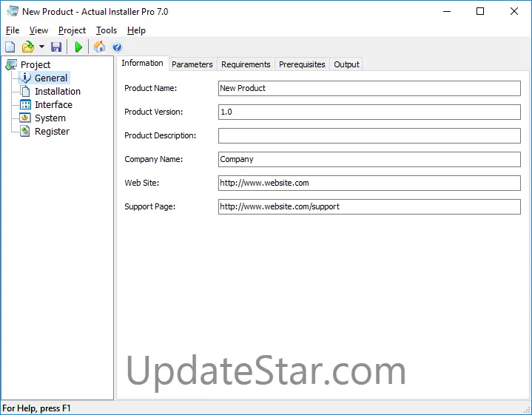Select the General tree item
Screen dimensions: 532x415
[51, 78]
